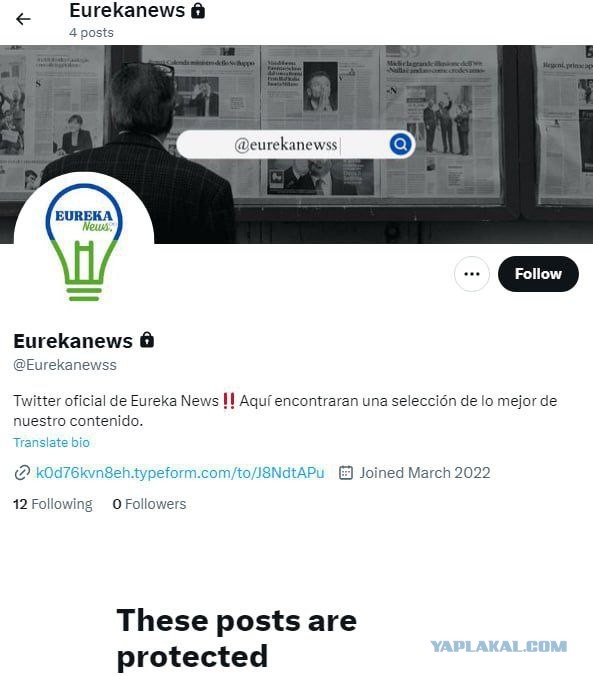Click the YAPLAKAL.COM watermark

click(499, 646)
